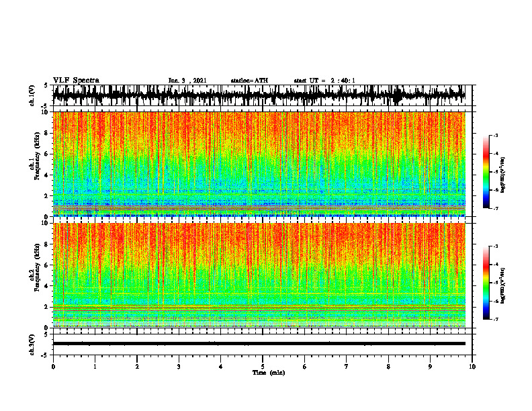Click time axis tick label "2"
Image resolution: width=532 pixels, height=411 pixels.
[137, 367]
